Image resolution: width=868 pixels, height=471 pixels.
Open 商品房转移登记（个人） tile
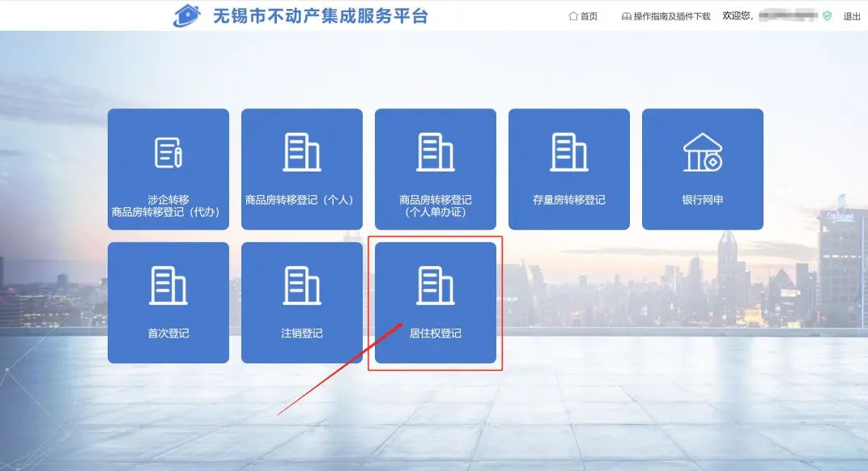[302, 169]
